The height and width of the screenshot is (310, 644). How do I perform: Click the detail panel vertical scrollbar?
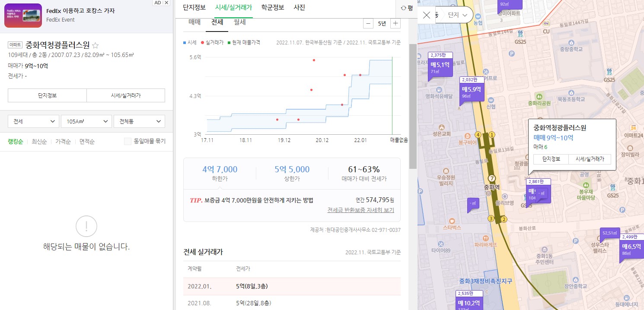coord(413,106)
